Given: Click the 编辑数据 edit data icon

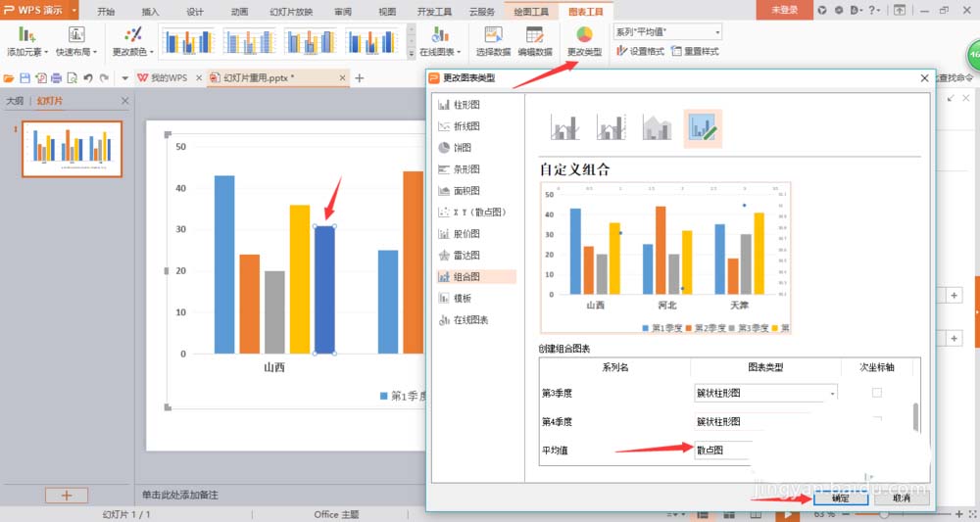Looking at the screenshot, I should [535, 35].
